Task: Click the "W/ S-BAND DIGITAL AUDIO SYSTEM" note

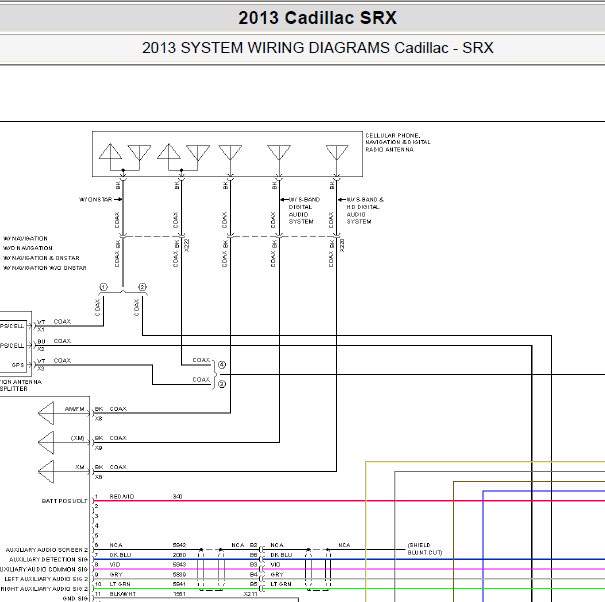Action: click(304, 211)
